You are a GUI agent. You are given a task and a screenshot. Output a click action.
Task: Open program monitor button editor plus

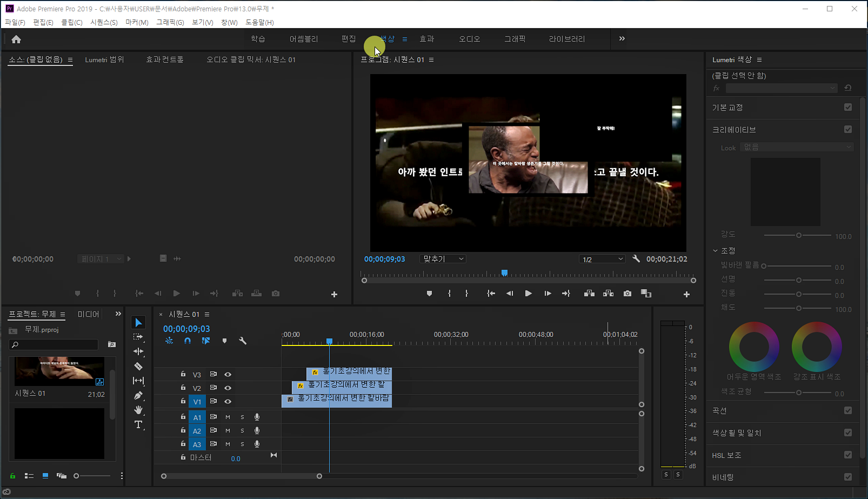[686, 294]
